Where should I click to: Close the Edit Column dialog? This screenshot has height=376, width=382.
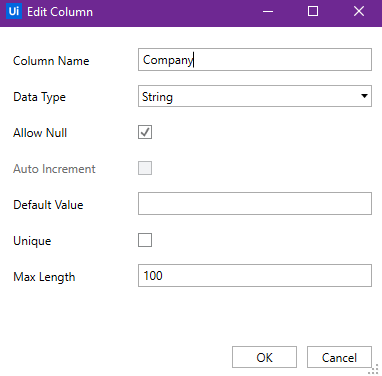[x=359, y=12]
